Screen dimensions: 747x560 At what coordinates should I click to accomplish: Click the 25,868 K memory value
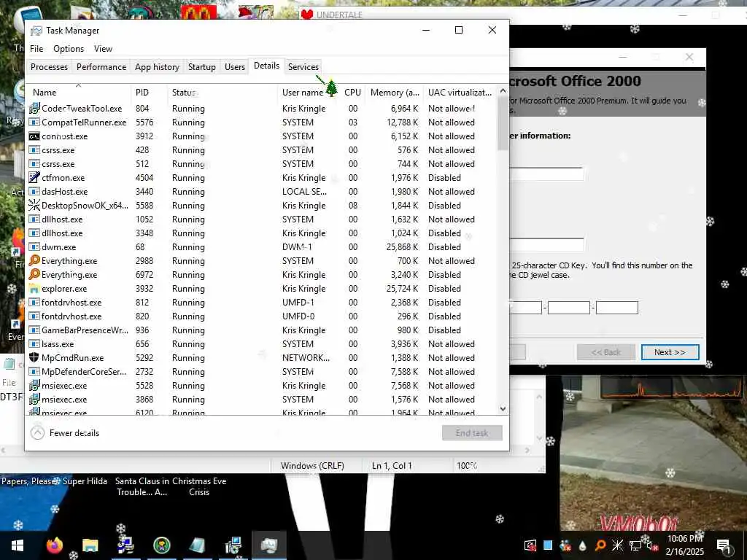coord(402,246)
